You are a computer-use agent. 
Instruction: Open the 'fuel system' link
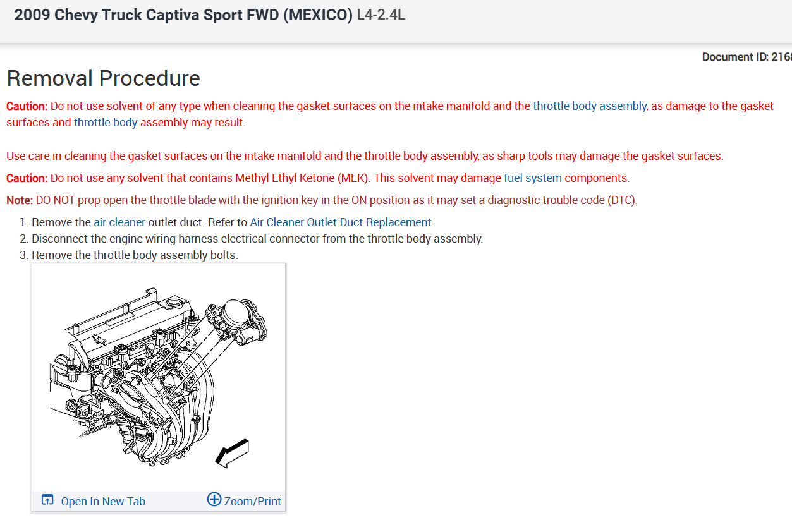533,178
